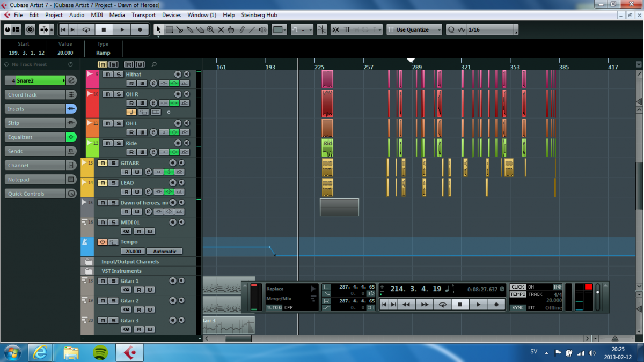Image resolution: width=644 pixels, height=362 pixels.
Task: Toggle the TEMPO track button in transport
Action: coord(518,294)
